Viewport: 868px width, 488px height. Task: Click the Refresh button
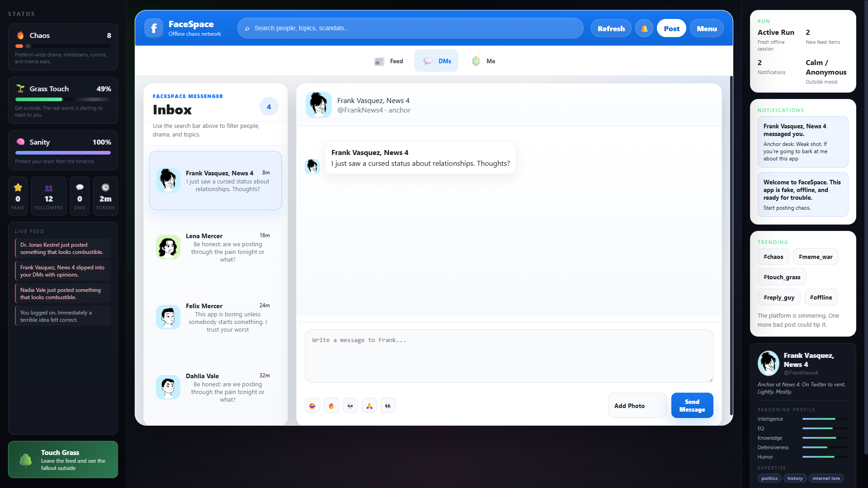[x=611, y=28]
